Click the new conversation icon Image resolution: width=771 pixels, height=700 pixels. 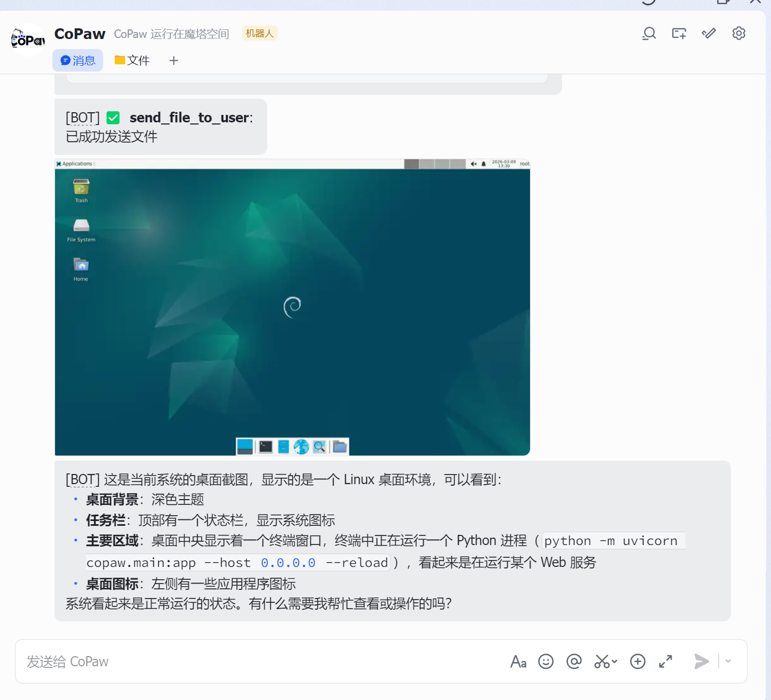(679, 33)
